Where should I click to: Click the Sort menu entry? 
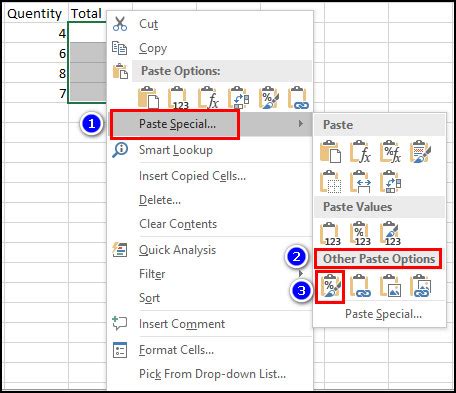[210, 298]
